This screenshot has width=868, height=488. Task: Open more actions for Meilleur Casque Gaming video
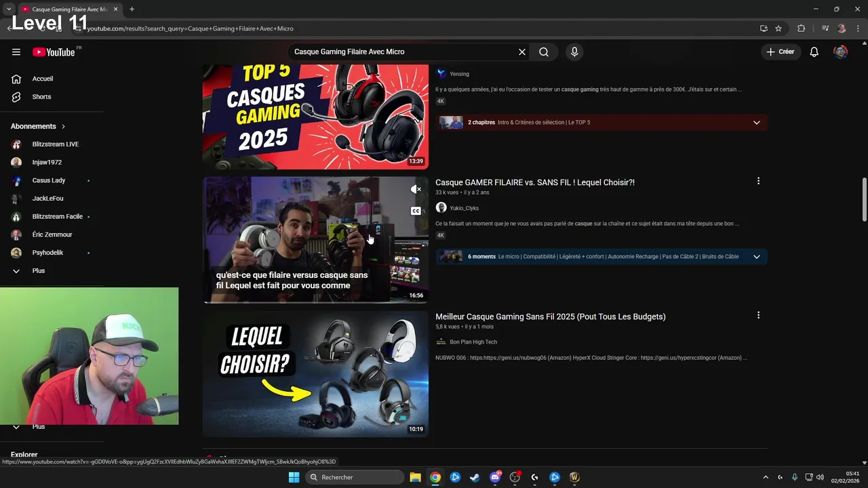(758, 315)
